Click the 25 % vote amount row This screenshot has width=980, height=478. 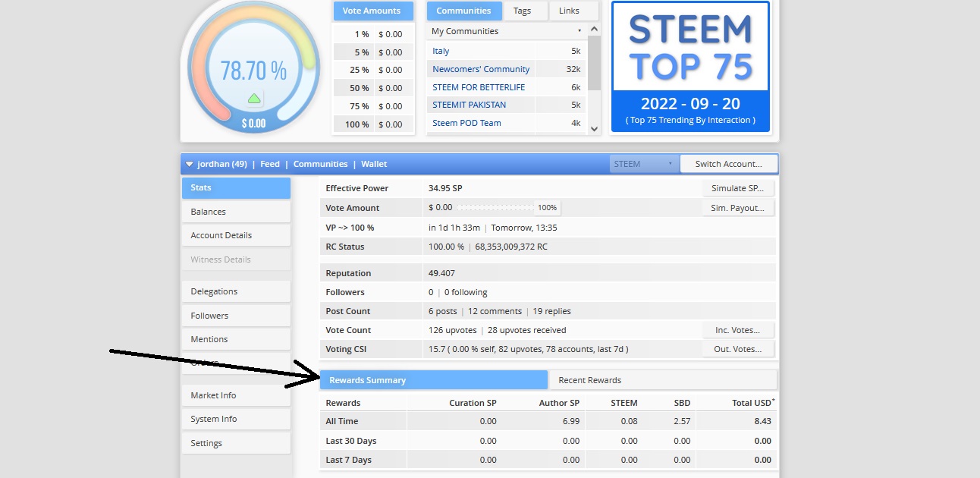(x=373, y=70)
